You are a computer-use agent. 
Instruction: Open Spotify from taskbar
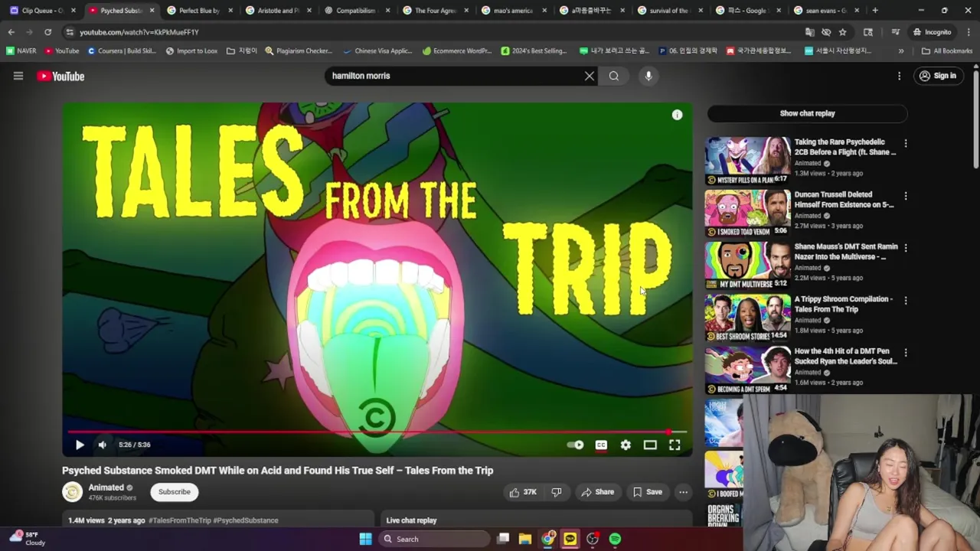(615, 539)
